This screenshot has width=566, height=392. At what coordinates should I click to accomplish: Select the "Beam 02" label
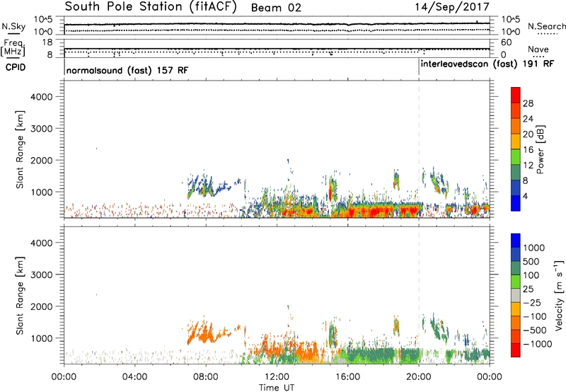pyautogui.click(x=276, y=8)
